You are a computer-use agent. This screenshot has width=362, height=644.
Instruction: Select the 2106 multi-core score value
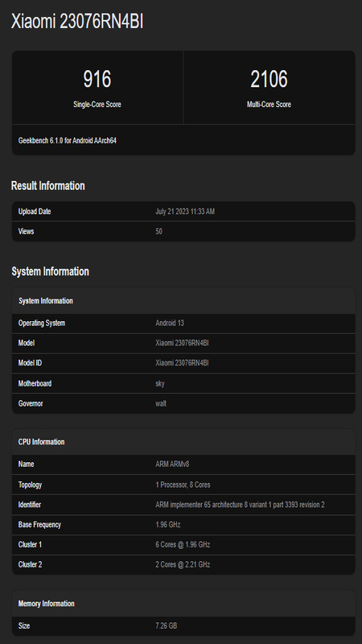(269, 79)
